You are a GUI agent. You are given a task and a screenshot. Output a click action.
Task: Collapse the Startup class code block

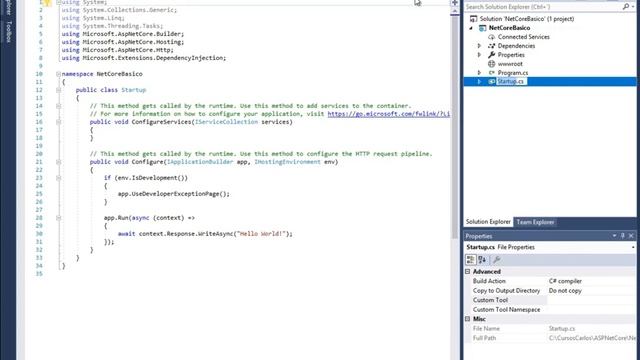[58, 90]
